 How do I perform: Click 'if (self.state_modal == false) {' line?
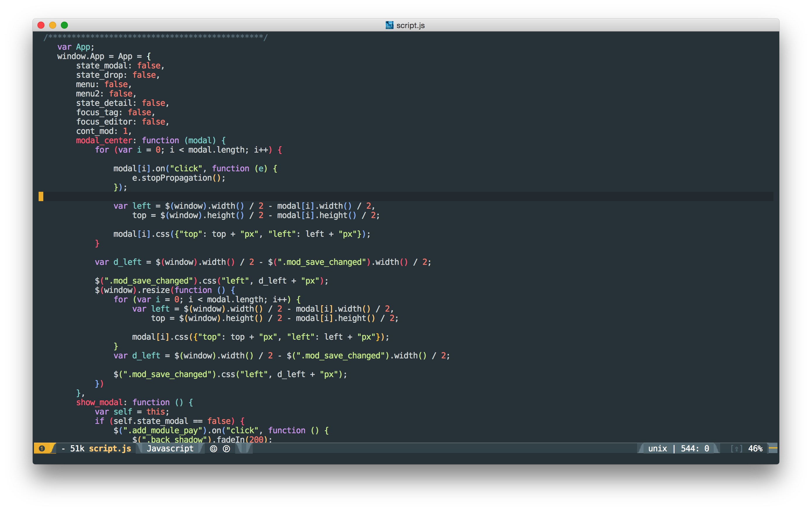click(x=170, y=421)
